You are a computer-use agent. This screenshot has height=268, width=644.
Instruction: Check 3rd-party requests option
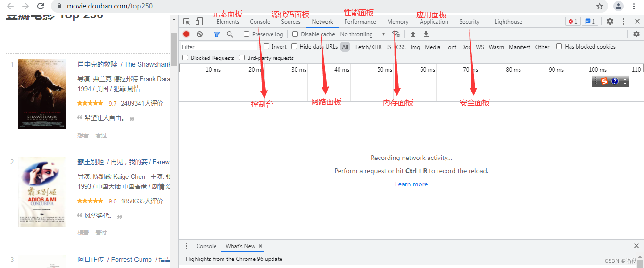coord(242,58)
